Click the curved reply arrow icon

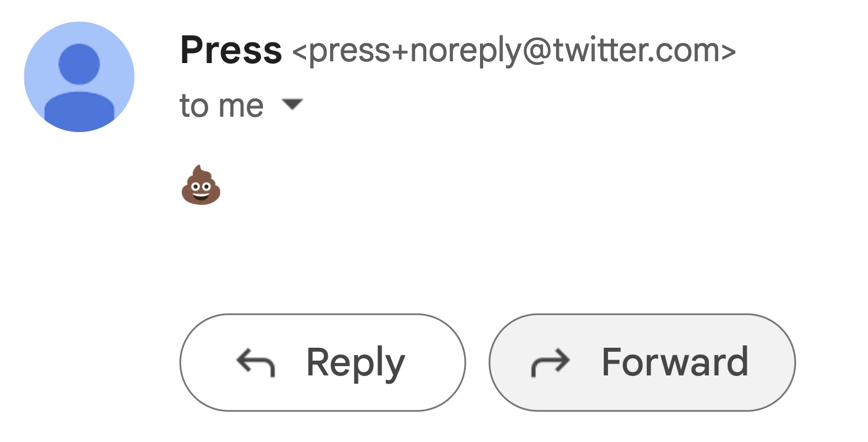coord(255,362)
